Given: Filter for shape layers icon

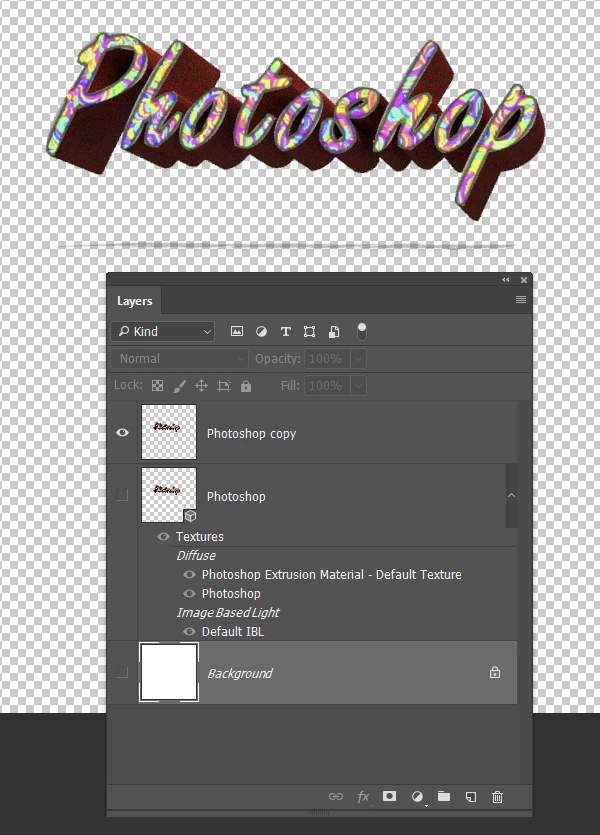Looking at the screenshot, I should (309, 332).
